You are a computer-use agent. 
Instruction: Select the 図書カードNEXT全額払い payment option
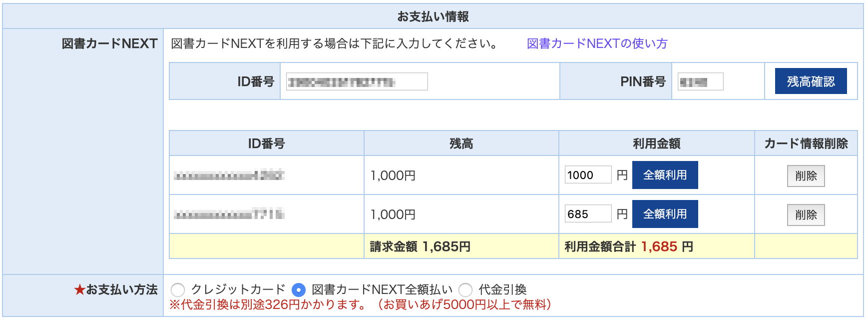pyautogui.click(x=298, y=289)
